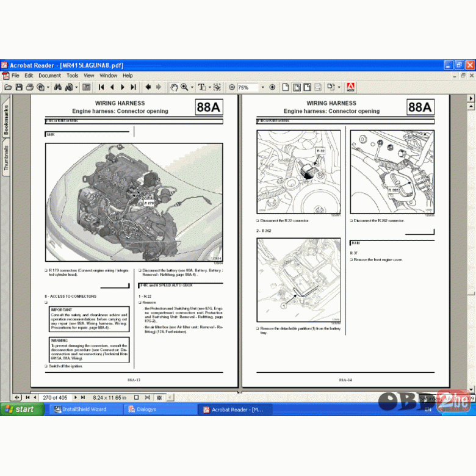The height and width of the screenshot is (476, 476).
Task: Click the status bar first page button
Action: tap(27, 397)
